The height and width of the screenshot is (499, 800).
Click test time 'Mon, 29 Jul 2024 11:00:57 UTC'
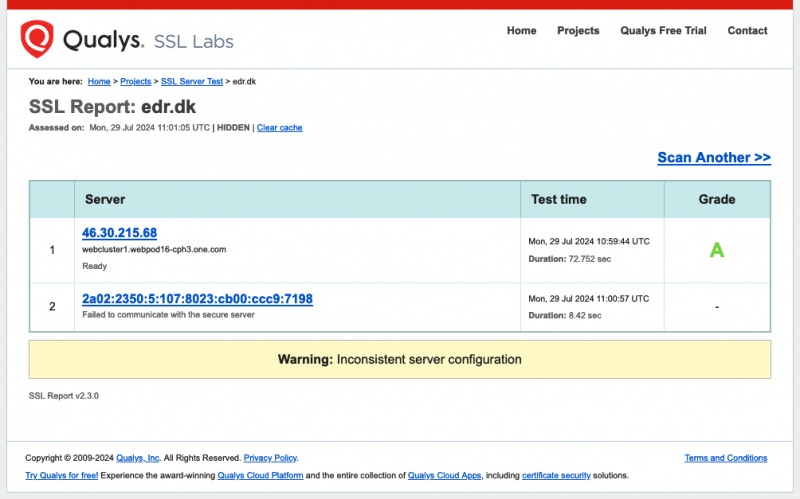click(589, 298)
